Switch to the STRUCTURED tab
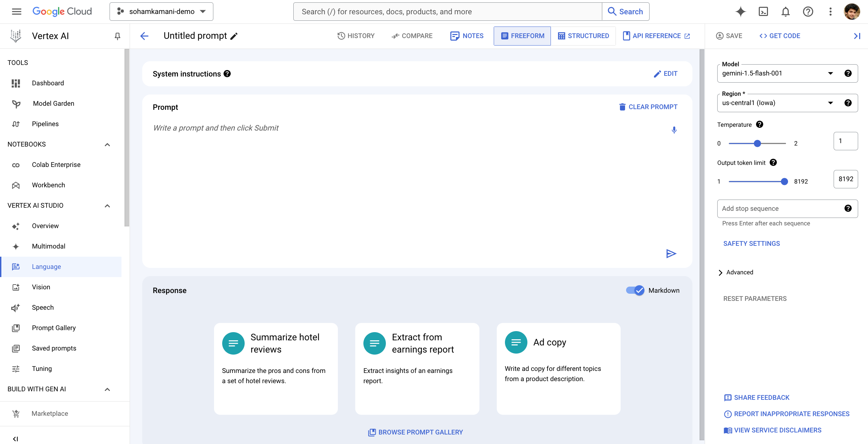 583,36
